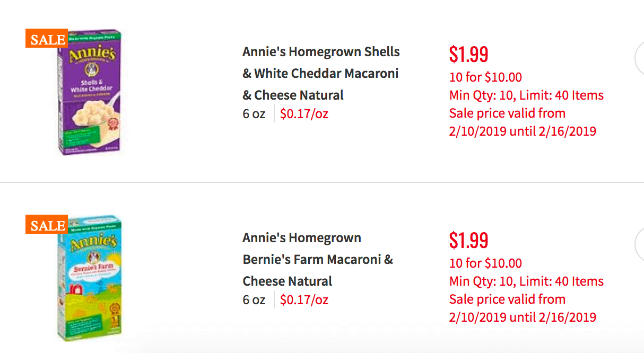The image size is (644, 353).
Task: Click the $1.99 price for Bernie's Farm
Action: [469, 240]
